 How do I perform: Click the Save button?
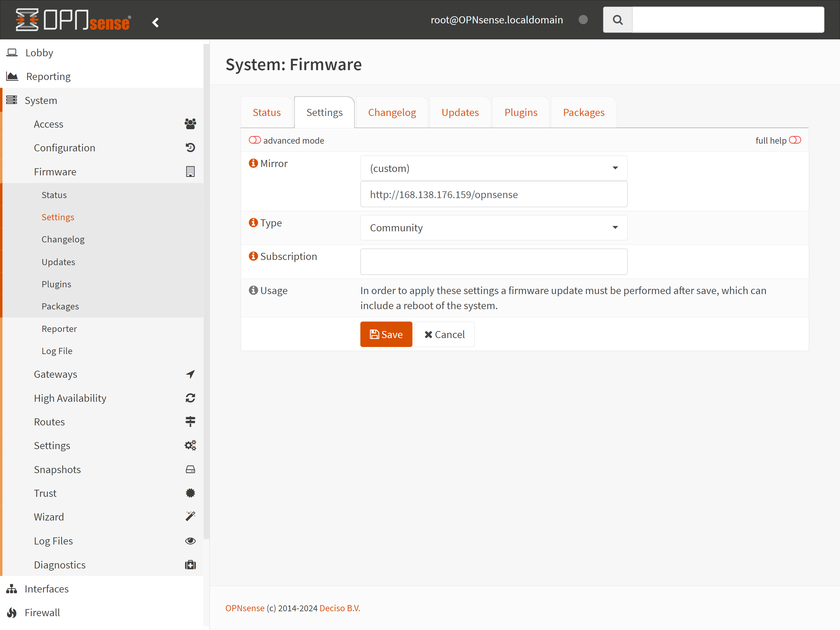pos(386,334)
